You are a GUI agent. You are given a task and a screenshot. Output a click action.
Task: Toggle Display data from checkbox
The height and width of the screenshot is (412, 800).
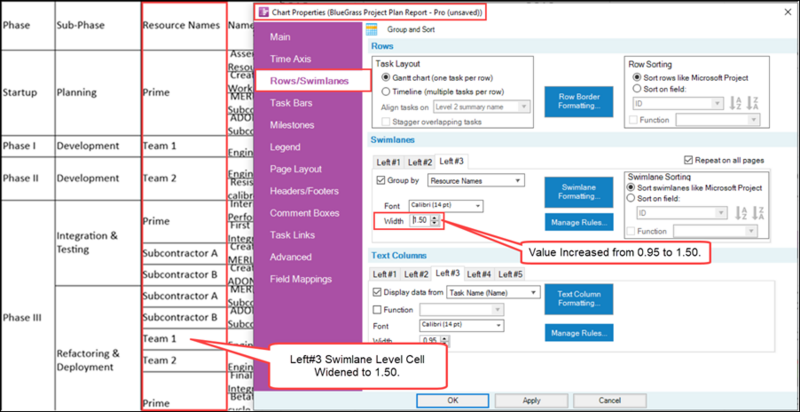[x=378, y=292]
